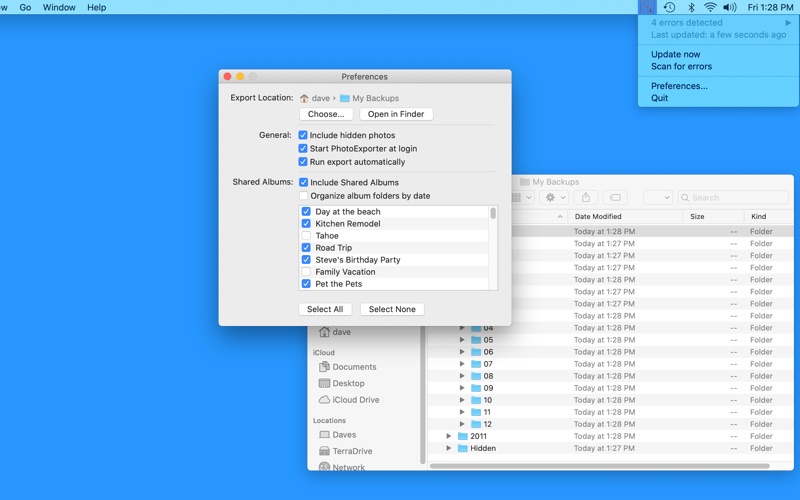
Task: Toggle the Kitchen Remodel album checkbox
Action: (306, 223)
